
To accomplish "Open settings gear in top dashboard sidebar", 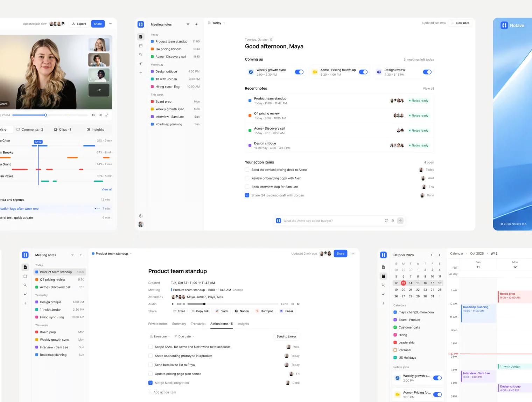I will click(141, 216).
